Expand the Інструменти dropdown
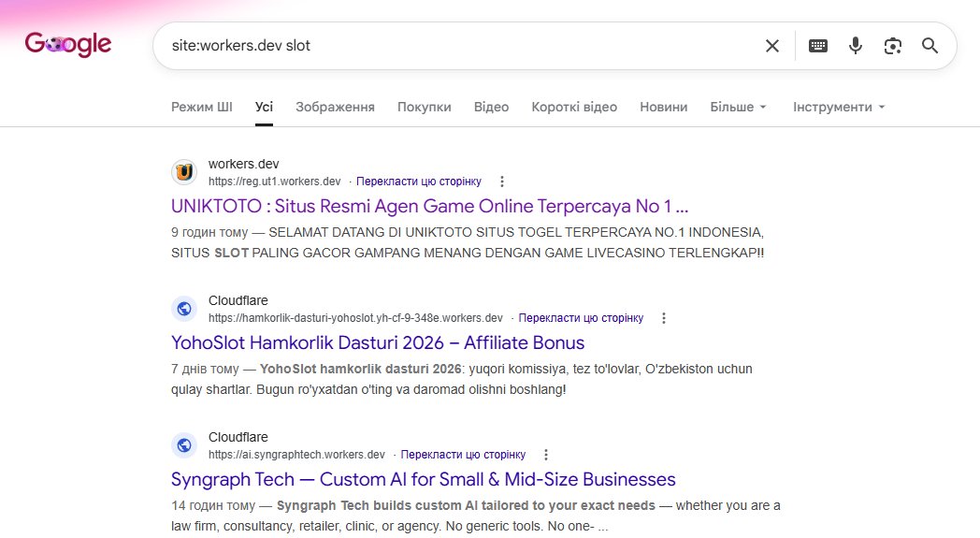This screenshot has width=980, height=538. tap(839, 107)
